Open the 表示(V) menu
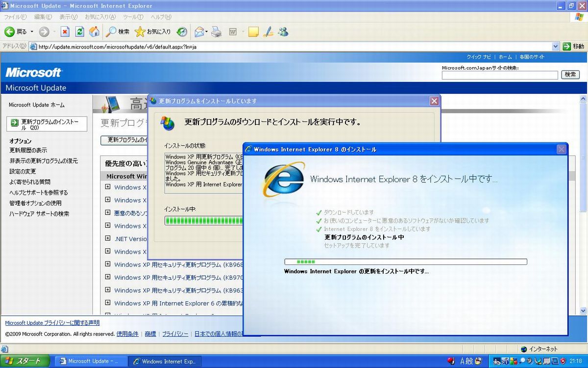The width and height of the screenshot is (588, 368). click(x=68, y=17)
